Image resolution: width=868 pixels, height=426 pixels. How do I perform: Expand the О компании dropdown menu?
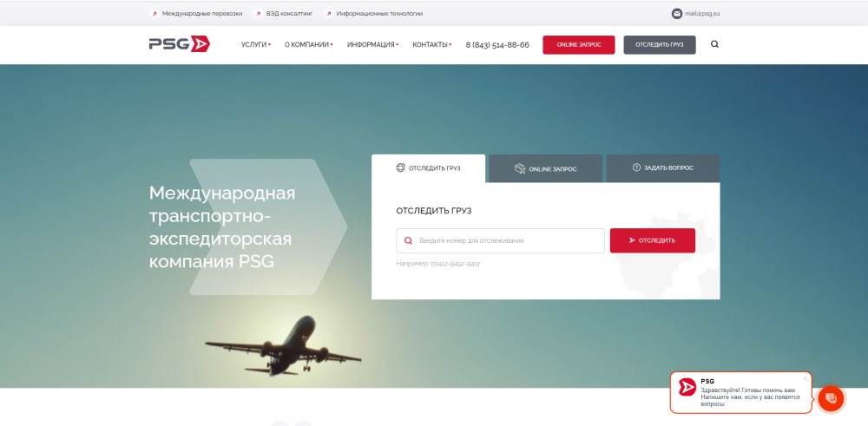309,45
